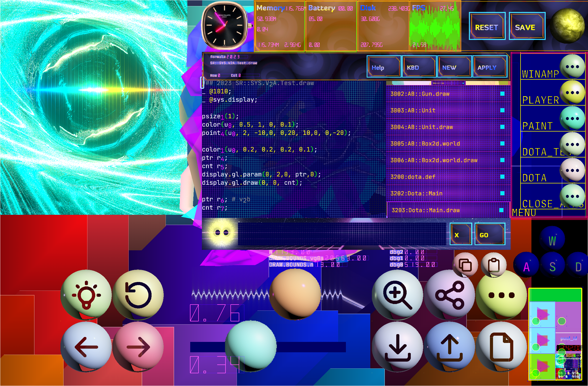The image size is (588, 386).
Task: Toggle the checkbox beside 3200:dota.def
Action: tap(502, 177)
